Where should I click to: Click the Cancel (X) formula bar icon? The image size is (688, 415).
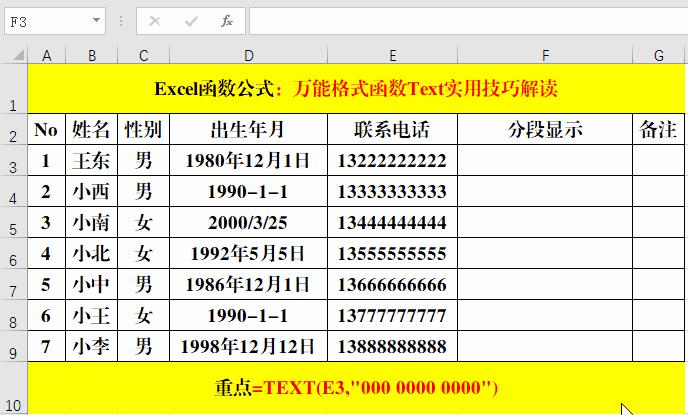154,21
